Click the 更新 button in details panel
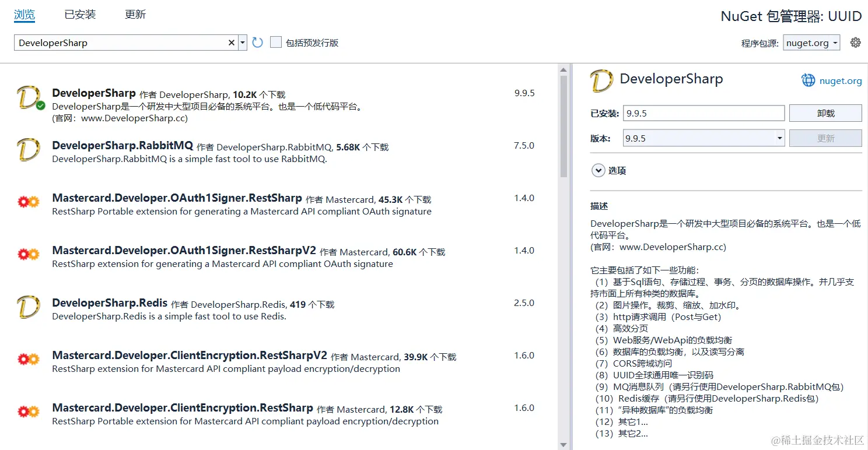Viewport: 868px width, 450px height. [x=825, y=138]
